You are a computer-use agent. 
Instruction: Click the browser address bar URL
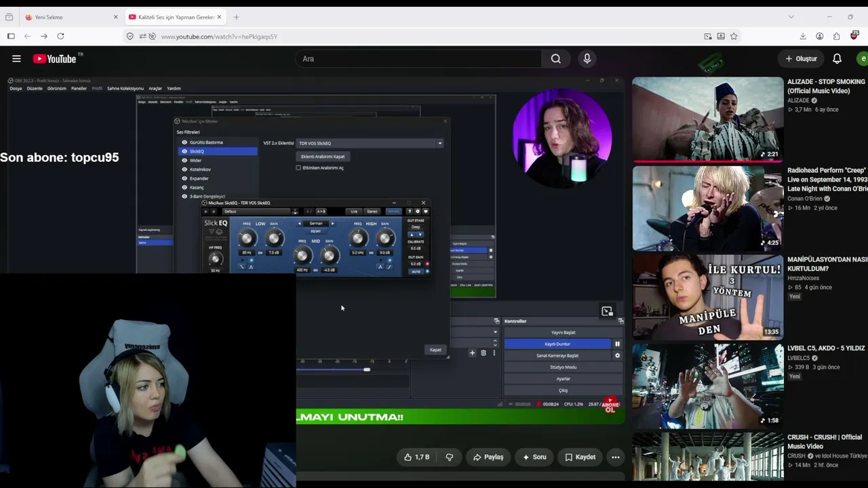click(x=220, y=37)
